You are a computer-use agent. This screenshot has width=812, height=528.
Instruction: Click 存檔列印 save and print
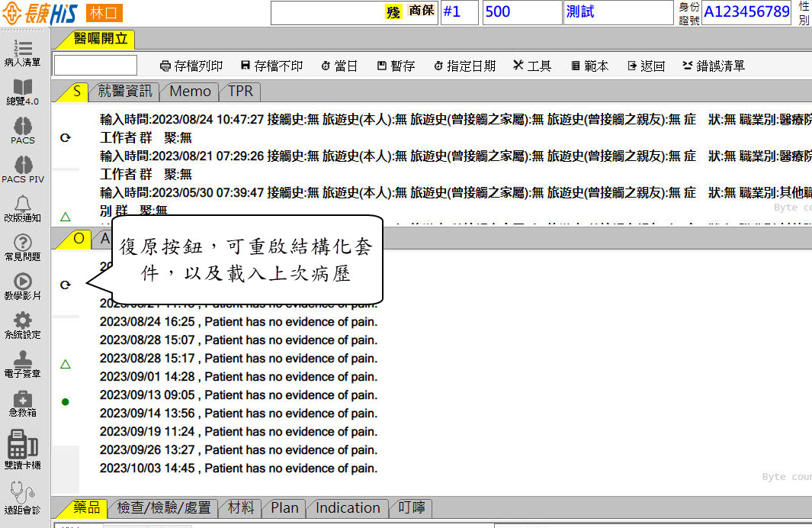click(x=191, y=66)
